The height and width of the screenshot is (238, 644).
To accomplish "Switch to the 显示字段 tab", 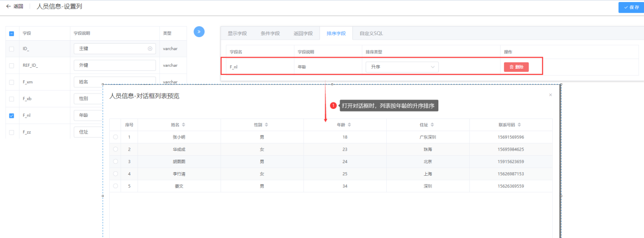I will click(237, 33).
